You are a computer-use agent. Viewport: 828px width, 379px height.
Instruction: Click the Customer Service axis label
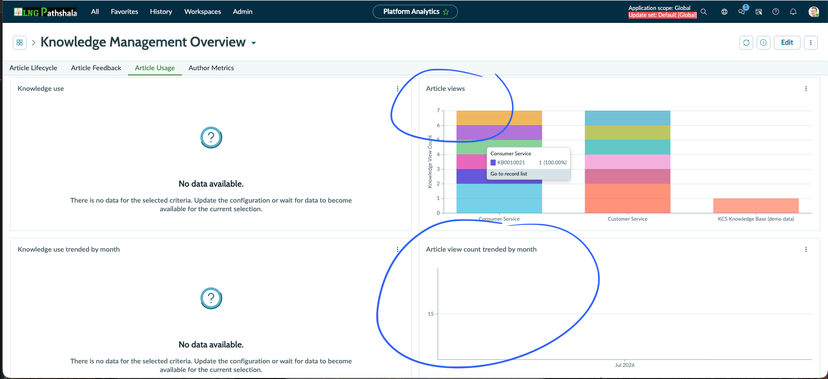pos(627,219)
